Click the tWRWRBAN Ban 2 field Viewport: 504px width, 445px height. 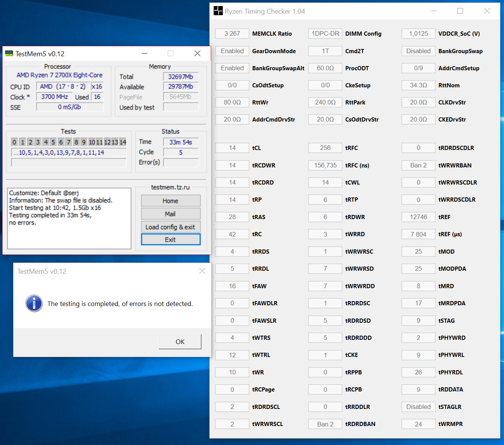click(x=419, y=165)
